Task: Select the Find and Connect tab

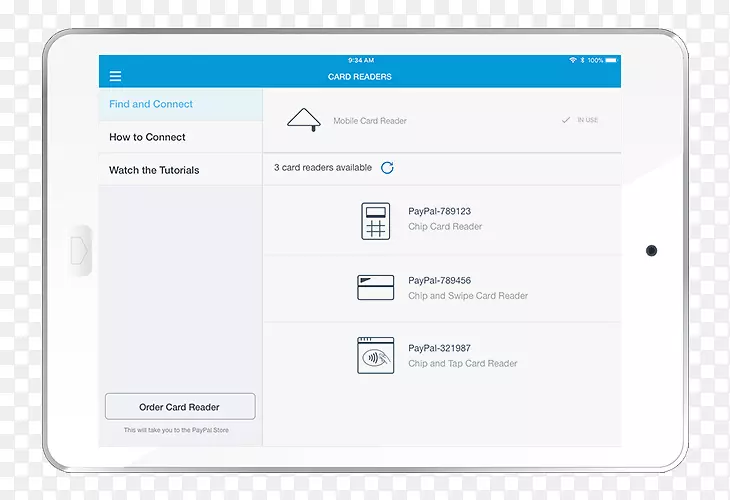Action: point(151,104)
